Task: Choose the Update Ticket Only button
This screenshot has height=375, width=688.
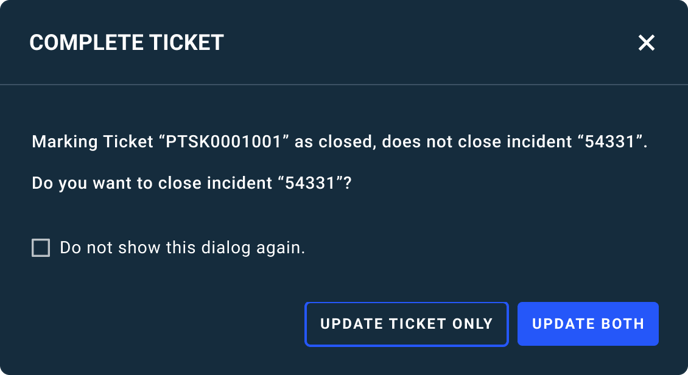Action: pyautogui.click(x=406, y=324)
